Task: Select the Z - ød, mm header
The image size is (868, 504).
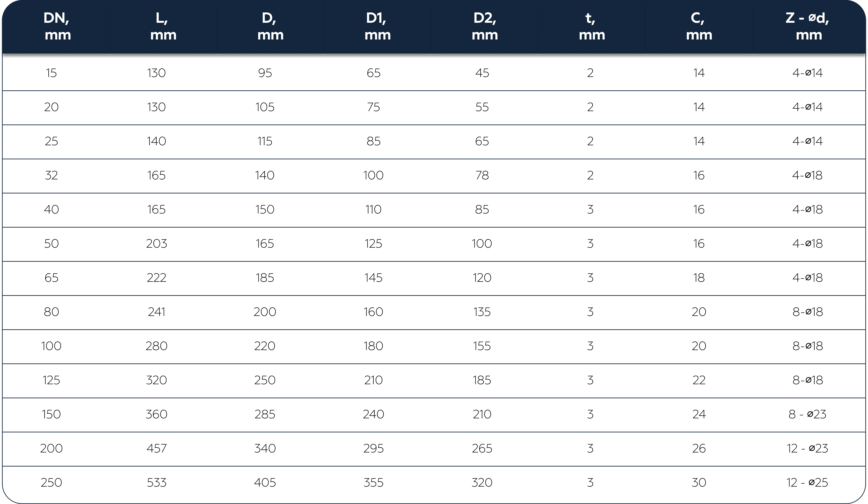Action: tap(808, 26)
